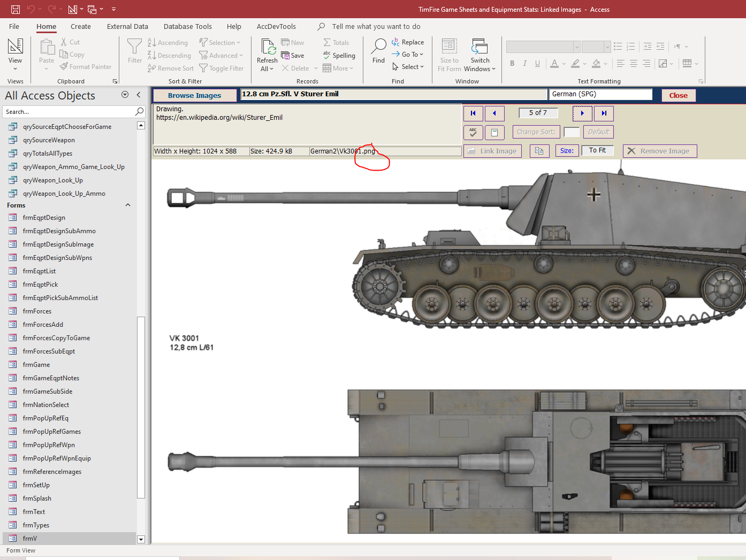
Task: Click Totals in Records group
Action: (x=336, y=43)
